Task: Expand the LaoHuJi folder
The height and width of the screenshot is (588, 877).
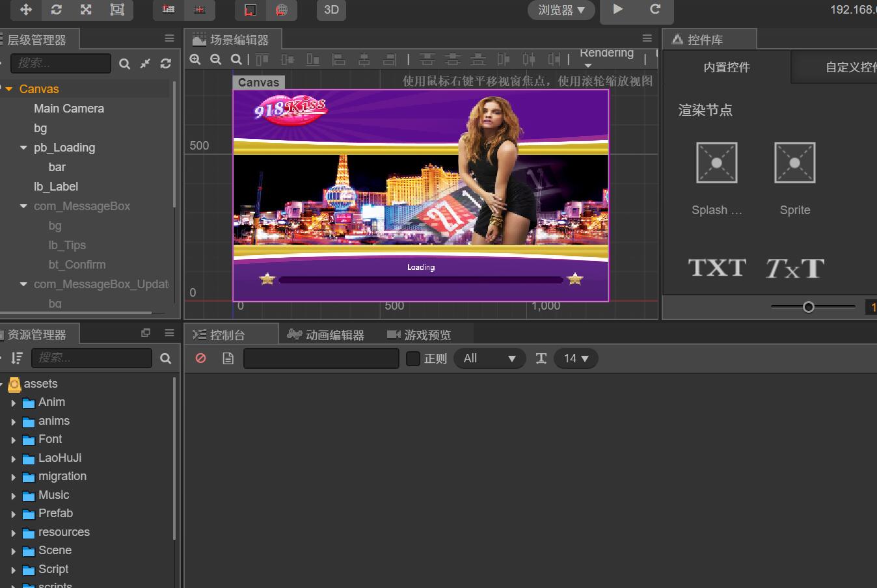Action: (14, 459)
